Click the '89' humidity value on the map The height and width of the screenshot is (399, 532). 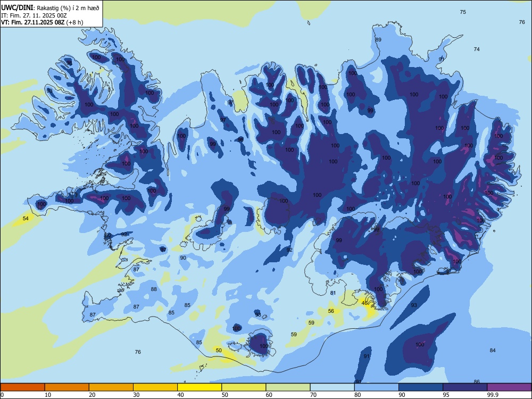pyautogui.click(x=378, y=40)
